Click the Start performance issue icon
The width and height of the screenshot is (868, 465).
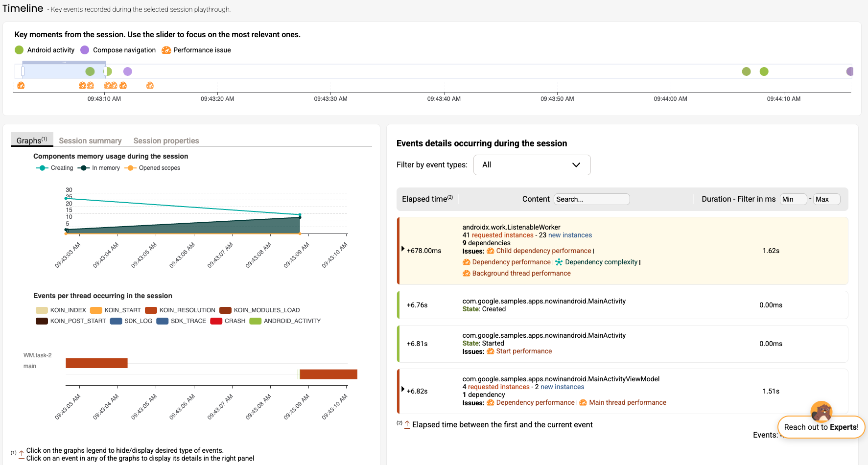click(x=490, y=351)
